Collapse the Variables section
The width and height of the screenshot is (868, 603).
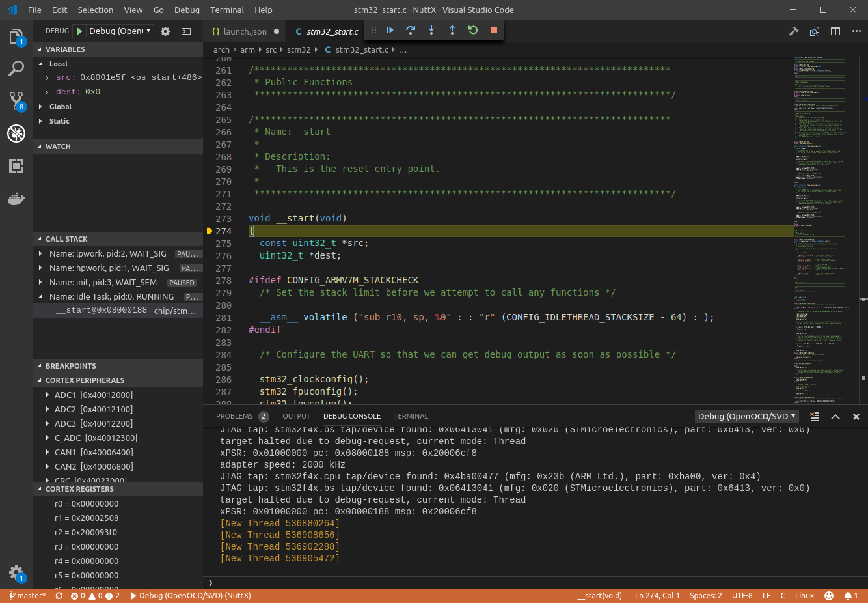(x=65, y=49)
